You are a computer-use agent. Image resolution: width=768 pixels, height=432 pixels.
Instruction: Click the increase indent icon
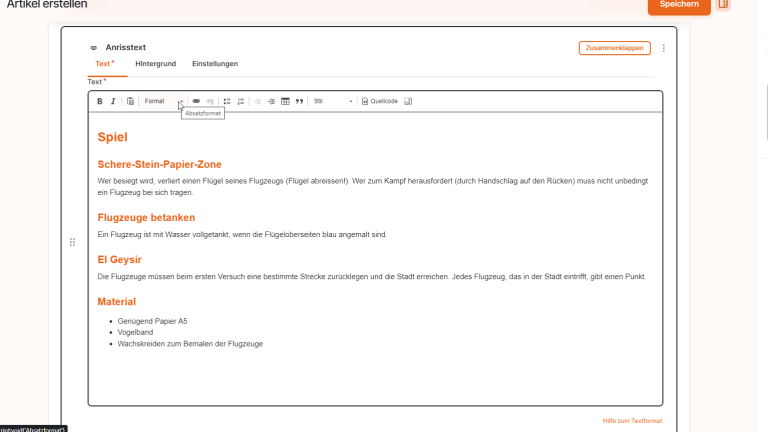pyautogui.click(x=271, y=101)
